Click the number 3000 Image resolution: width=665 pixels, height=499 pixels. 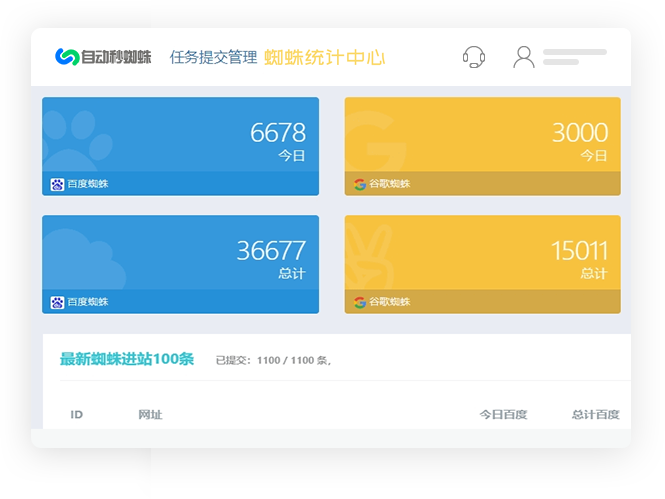coord(580,133)
